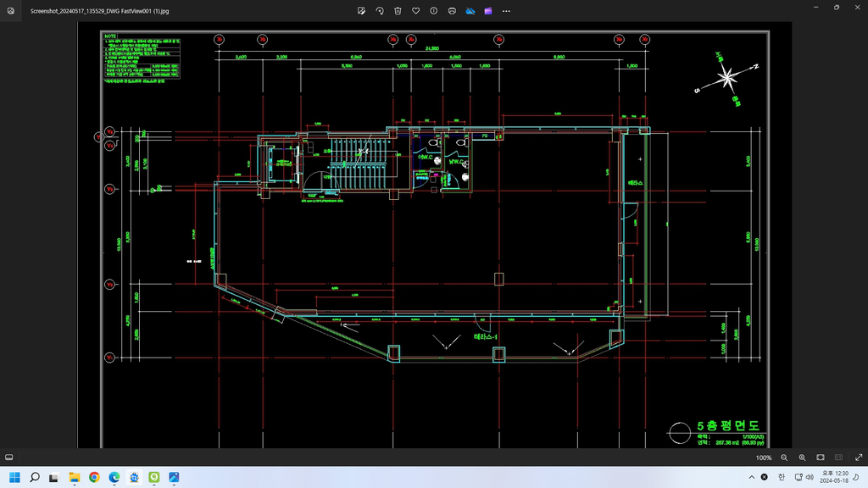Open the Windows Start menu

coord(14,477)
